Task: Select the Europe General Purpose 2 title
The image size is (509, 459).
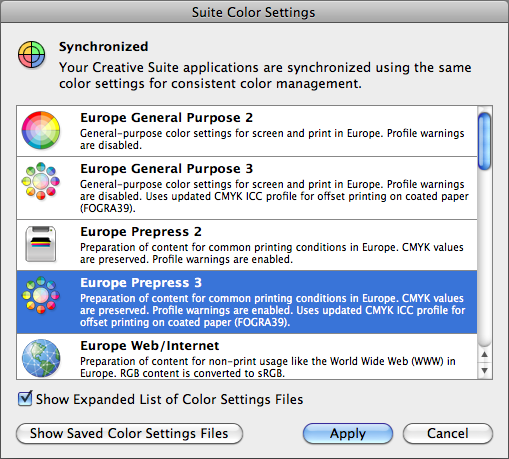Action: 167,118
